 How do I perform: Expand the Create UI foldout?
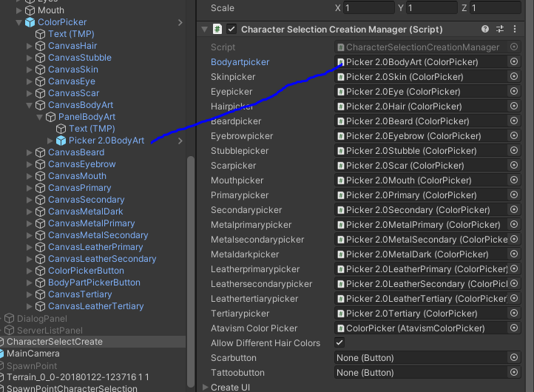(205, 387)
